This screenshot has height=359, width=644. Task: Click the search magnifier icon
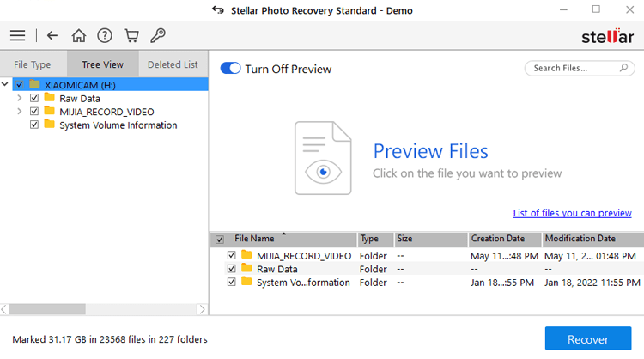click(623, 68)
